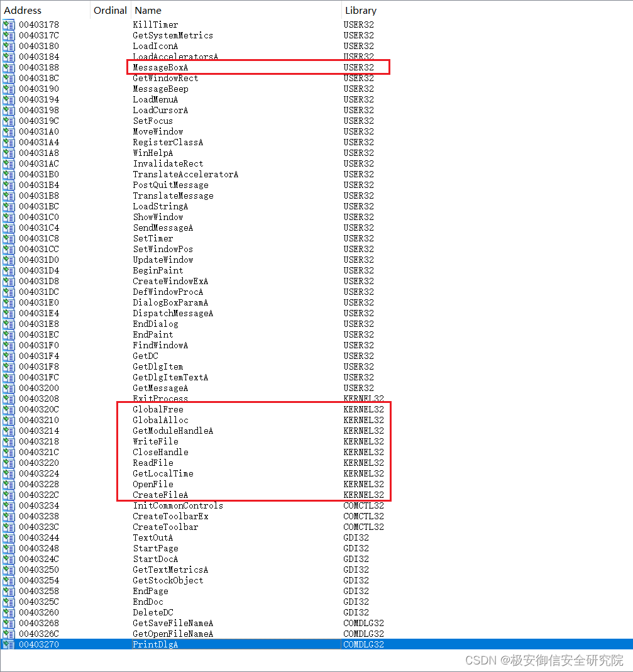Select the CloseHandle import name
This screenshot has height=672, width=633.
[161, 452]
